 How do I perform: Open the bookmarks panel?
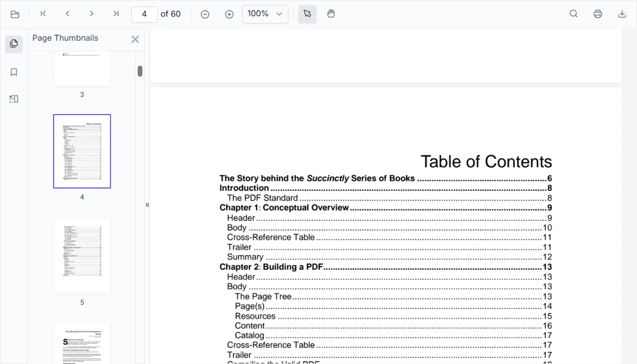coord(14,72)
